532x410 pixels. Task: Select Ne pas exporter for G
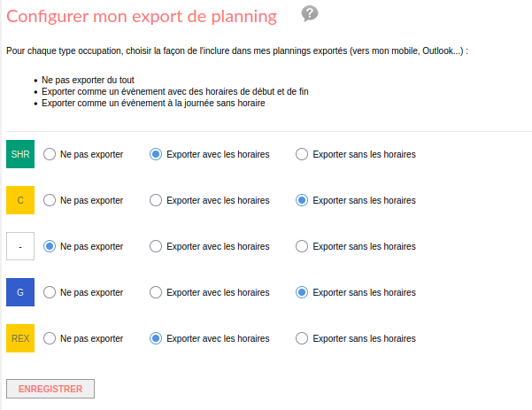click(50, 292)
